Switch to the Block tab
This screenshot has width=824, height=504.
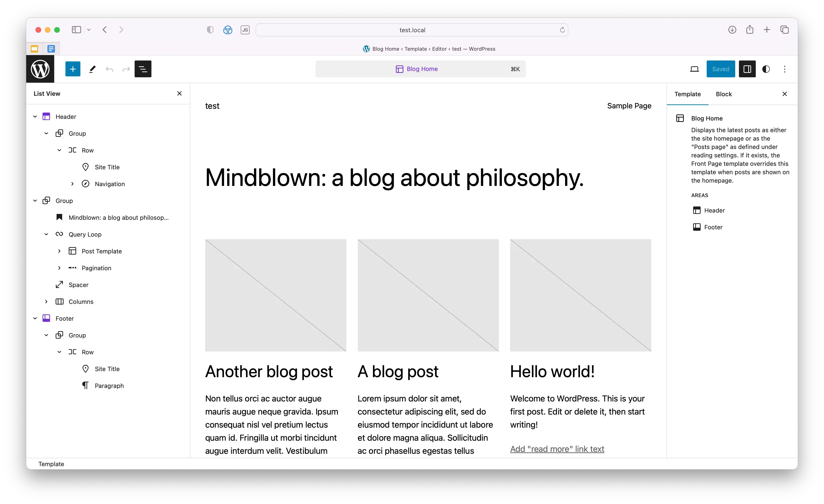(x=724, y=94)
